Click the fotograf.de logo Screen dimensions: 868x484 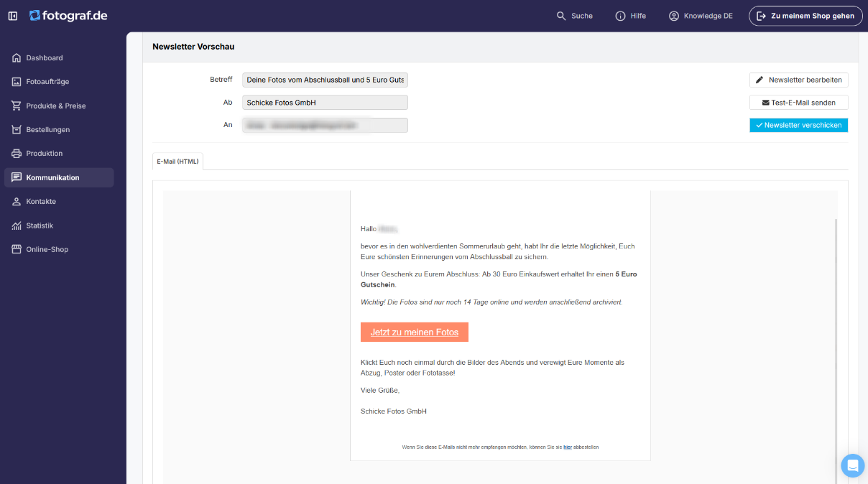[x=68, y=15]
